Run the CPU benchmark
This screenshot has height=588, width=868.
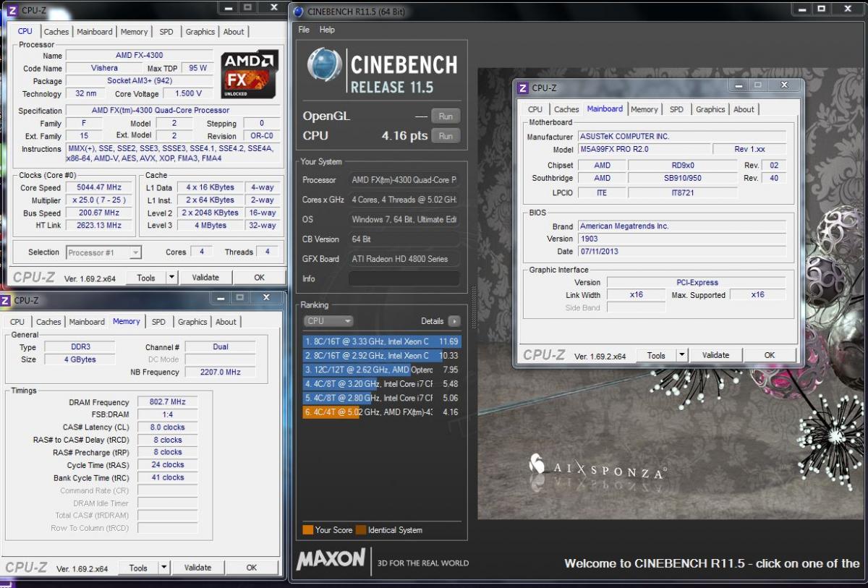coord(446,136)
